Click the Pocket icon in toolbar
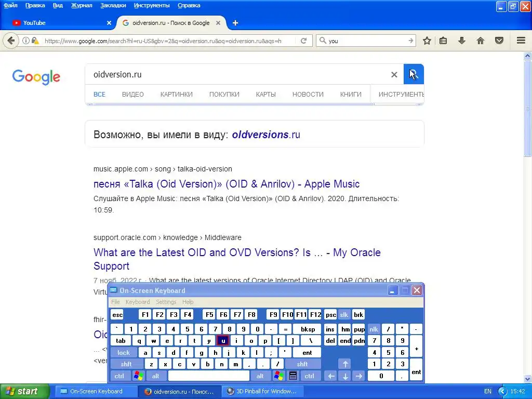The height and width of the screenshot is (399, 532). point(499,41)
